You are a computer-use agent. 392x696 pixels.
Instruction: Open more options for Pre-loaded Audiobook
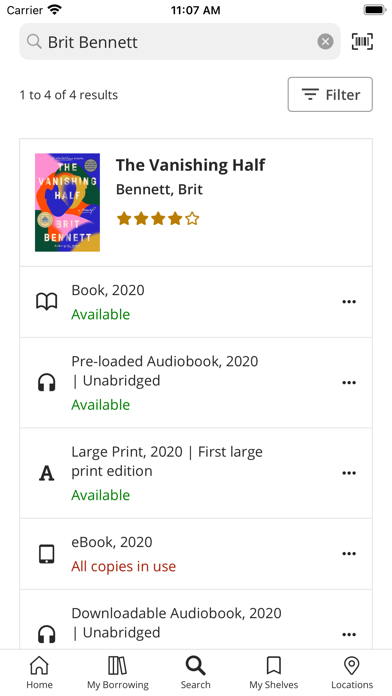(x=349, y=383)
